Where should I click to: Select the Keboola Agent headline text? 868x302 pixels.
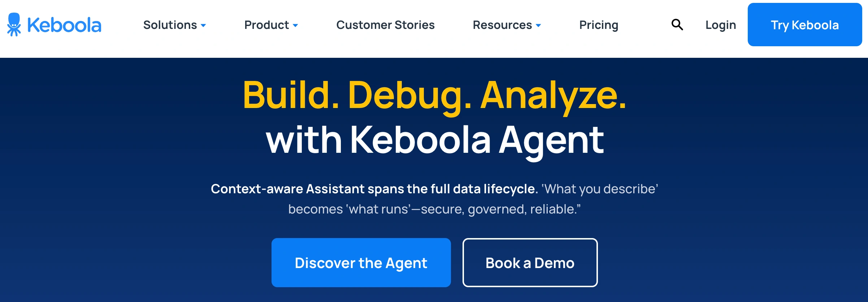click(x=434, y=140)
